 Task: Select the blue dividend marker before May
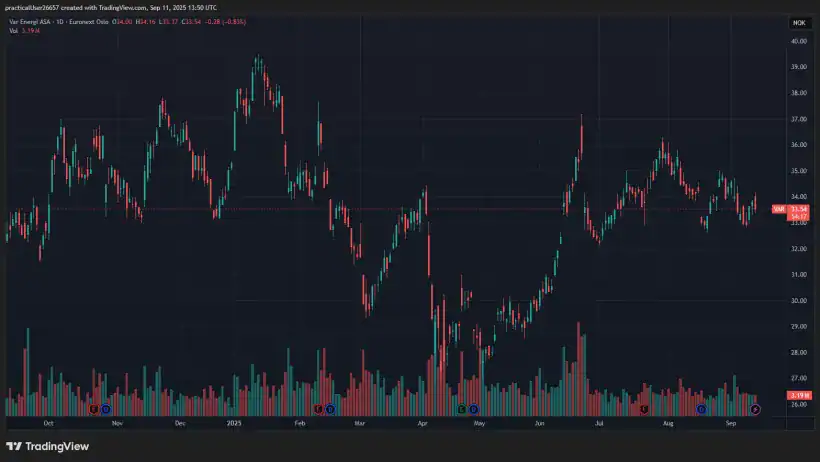point(474,409)
